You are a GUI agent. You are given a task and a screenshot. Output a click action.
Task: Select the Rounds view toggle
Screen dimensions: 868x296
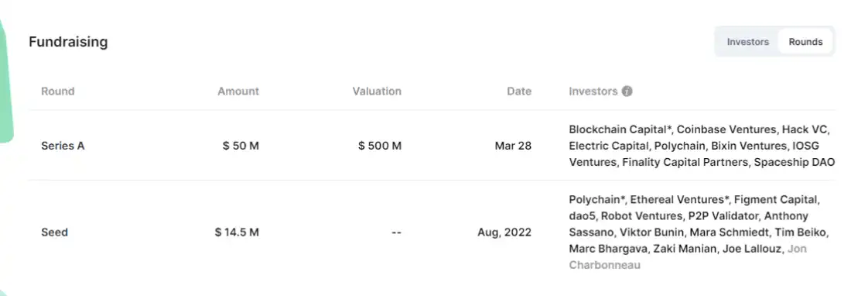tap(805, 42)
